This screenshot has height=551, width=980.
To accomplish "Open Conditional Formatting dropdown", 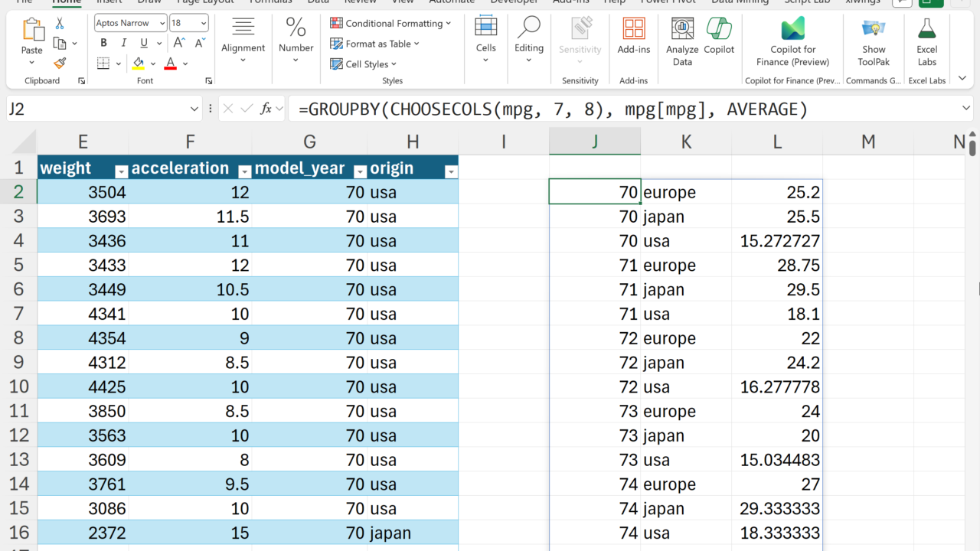I will (390, 24).
